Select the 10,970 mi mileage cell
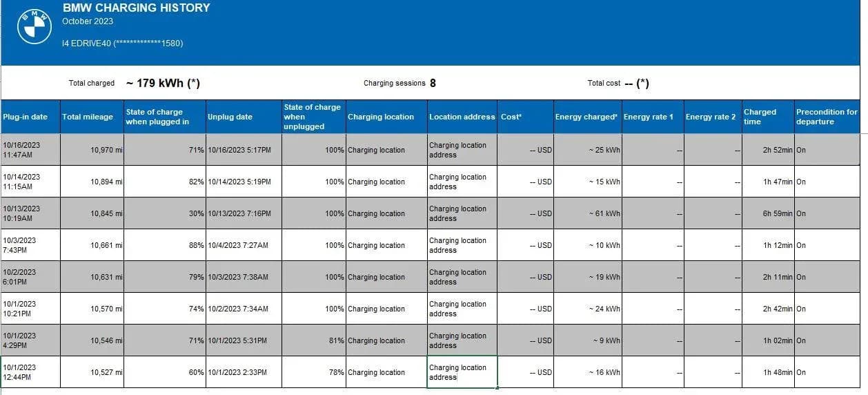The height and width of the screenshot is (395, 868). [x=92, y=150]
